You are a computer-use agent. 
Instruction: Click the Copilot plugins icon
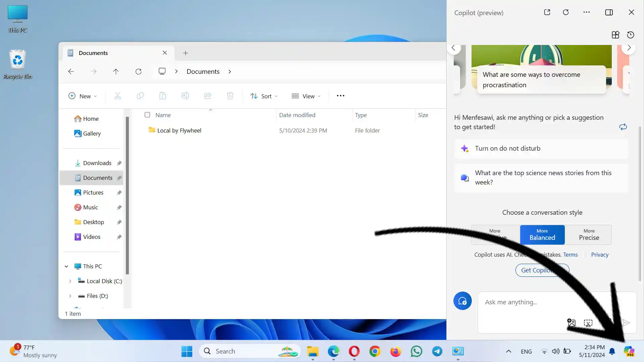point(615,35)
